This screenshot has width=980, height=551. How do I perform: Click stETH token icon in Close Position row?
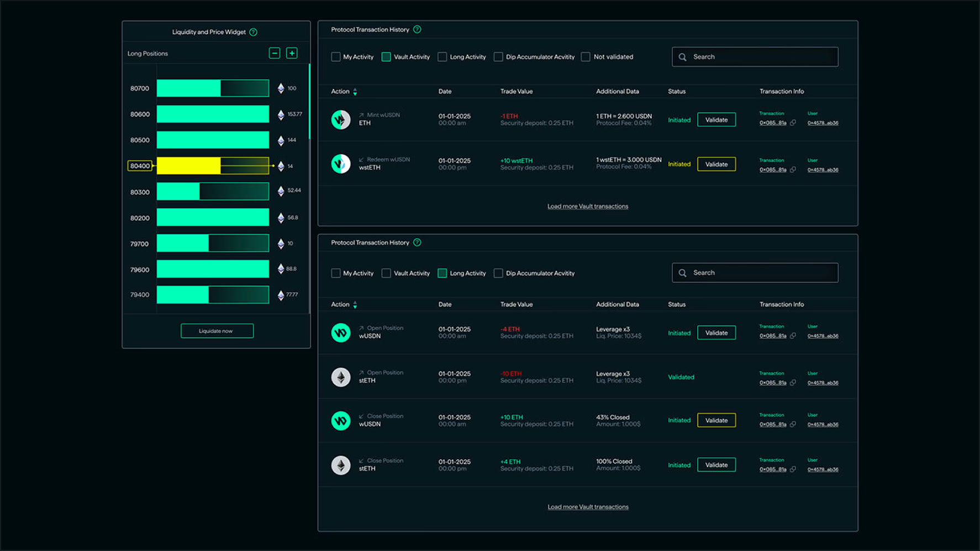tap(341, 465)
